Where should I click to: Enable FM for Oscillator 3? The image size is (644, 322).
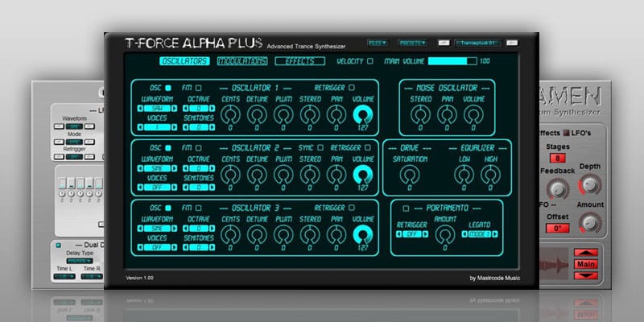pyautogui.click(x=198, y=208)
